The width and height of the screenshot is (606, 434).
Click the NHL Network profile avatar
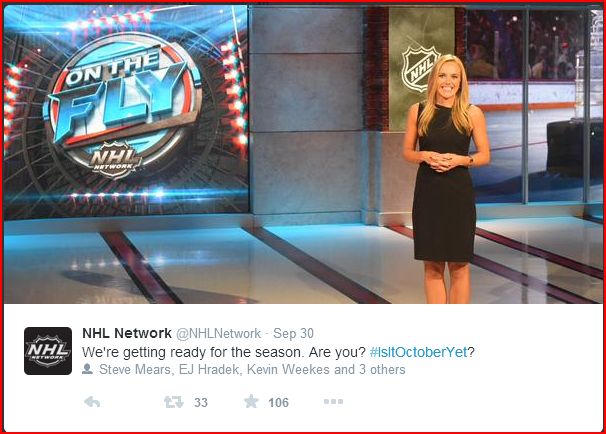48,351
